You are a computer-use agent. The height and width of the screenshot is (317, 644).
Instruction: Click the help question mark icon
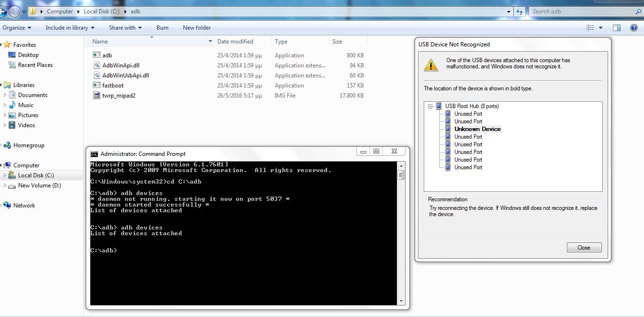coord(634,28)
